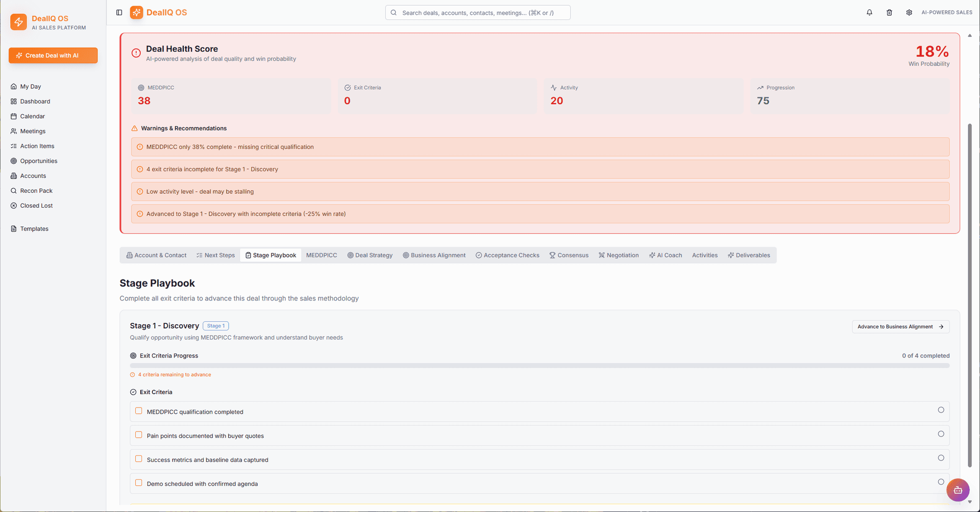Open the Deal Strategy tab
This screenshot has width=980, height=512.
(x=370, y=255)
